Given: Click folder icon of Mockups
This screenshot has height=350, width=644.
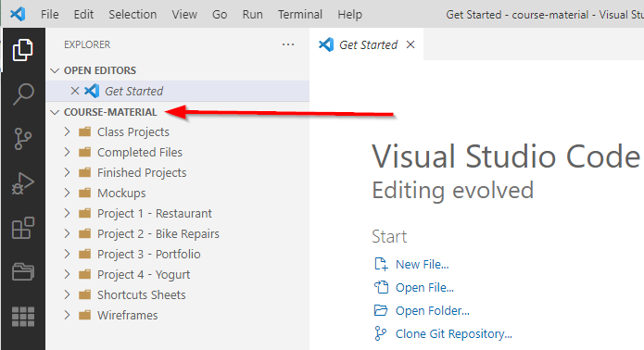Looking at the screenshot, I should coord(84,193).
